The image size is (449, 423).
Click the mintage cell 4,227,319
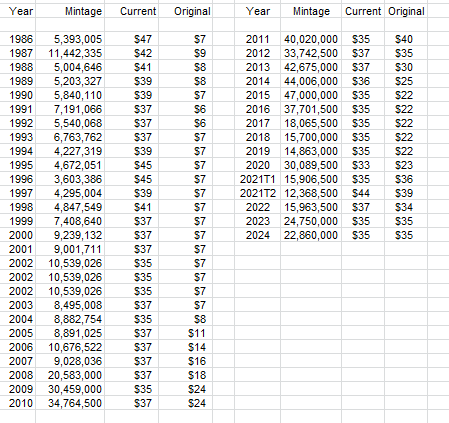pos(70,151)
